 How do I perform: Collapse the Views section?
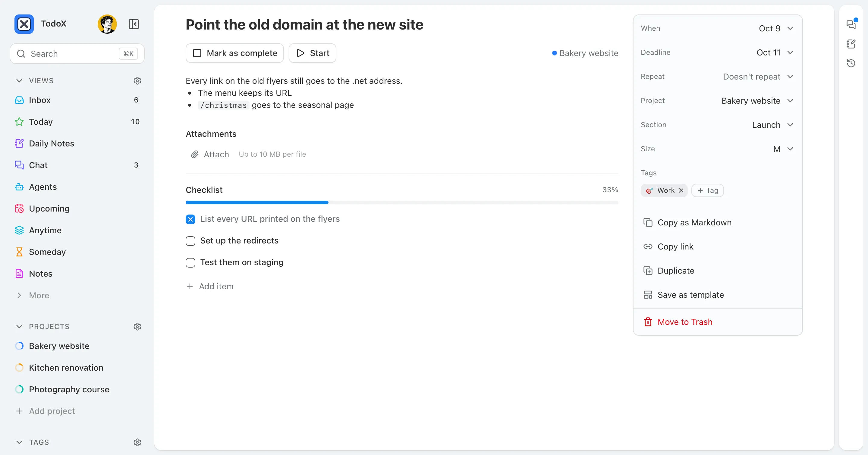pyautogui.click(x=19, y=80)
